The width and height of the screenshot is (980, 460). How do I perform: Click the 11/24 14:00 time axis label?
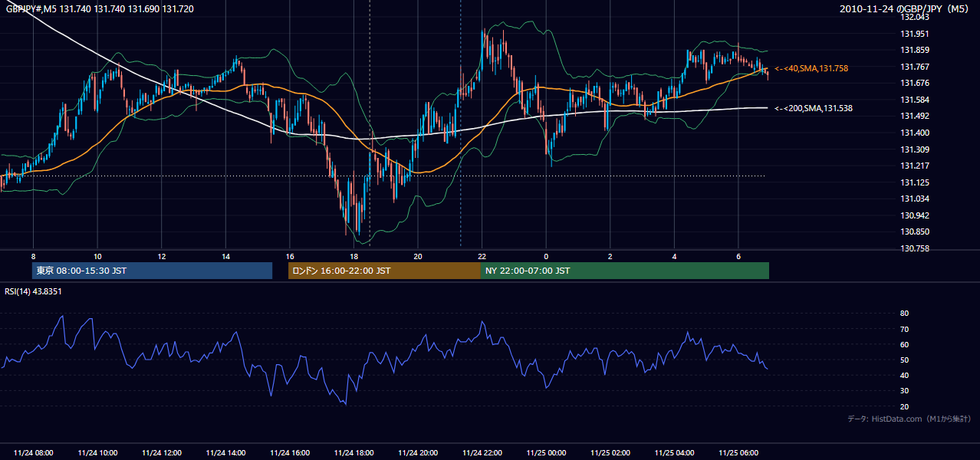(x=225, y=453)
